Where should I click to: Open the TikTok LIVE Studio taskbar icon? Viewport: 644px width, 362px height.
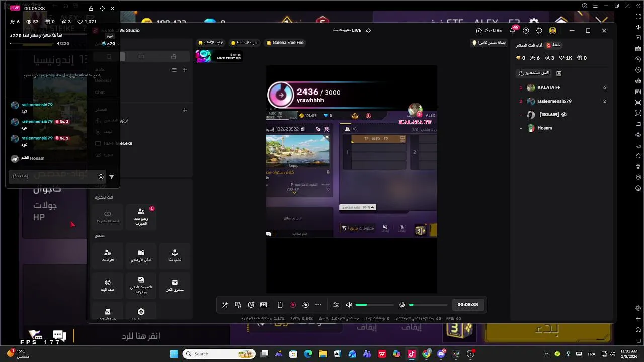coord(412,354)
